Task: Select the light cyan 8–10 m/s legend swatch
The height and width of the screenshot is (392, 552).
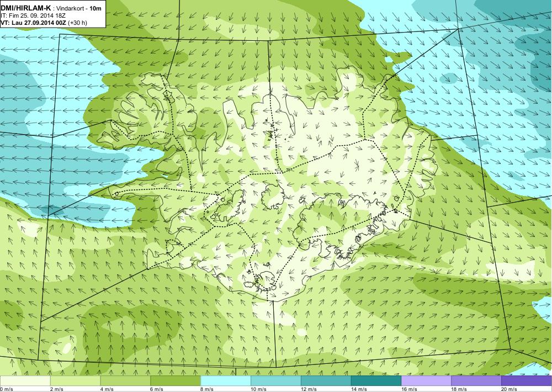Action: click(226, 381)
